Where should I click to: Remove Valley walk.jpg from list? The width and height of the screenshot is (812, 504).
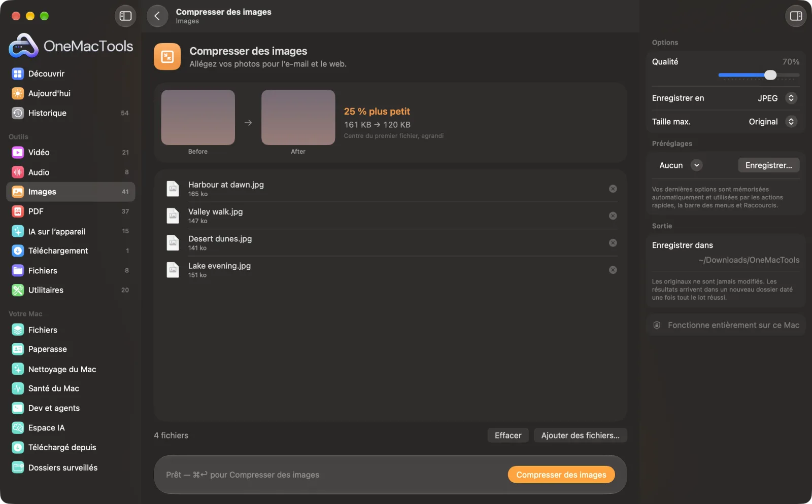(x=613, y=216)
